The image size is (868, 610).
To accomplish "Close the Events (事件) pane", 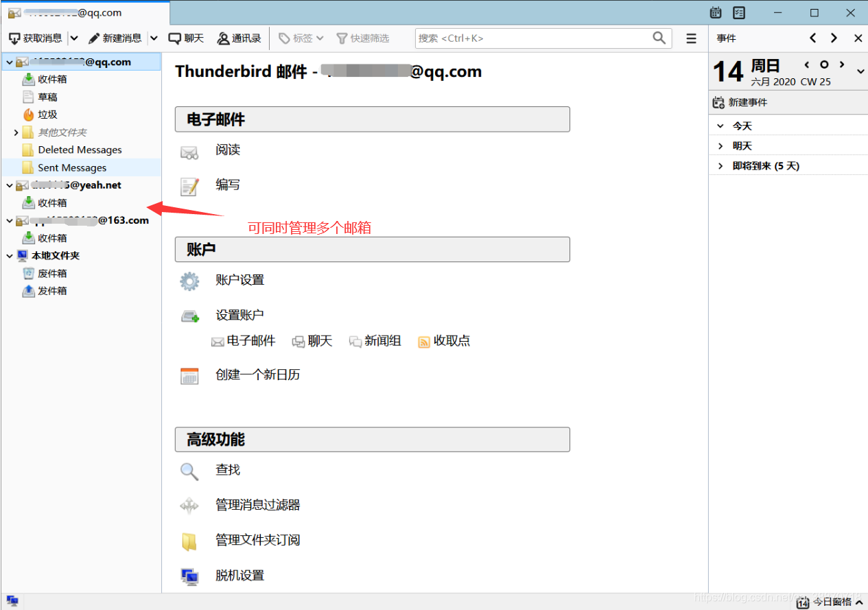I will coord(858,38).
